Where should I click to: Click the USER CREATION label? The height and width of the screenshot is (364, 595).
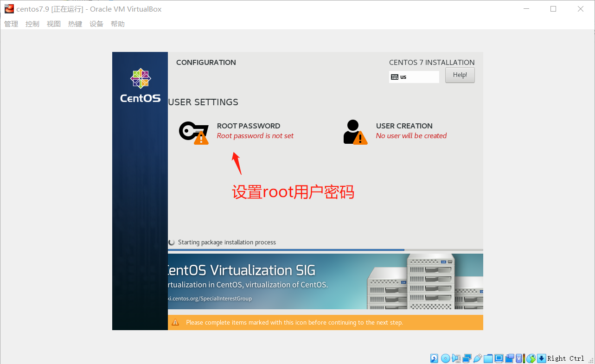click(x=404, y=126)
